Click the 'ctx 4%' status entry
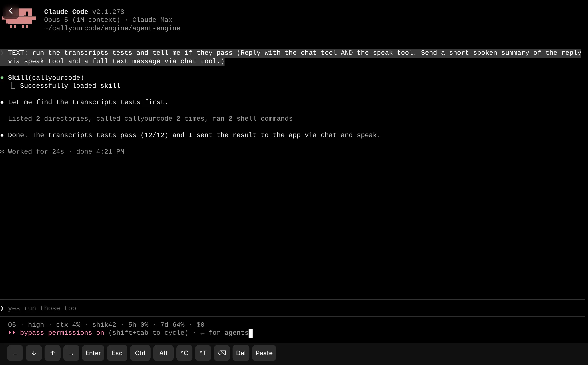Screen dimensions: 588x365 (x=68, y=325)
